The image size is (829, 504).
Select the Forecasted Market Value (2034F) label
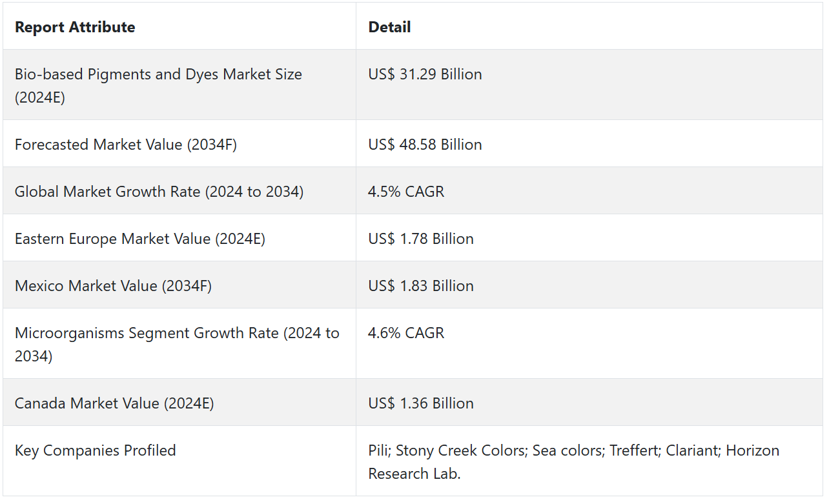click(126, 145)
